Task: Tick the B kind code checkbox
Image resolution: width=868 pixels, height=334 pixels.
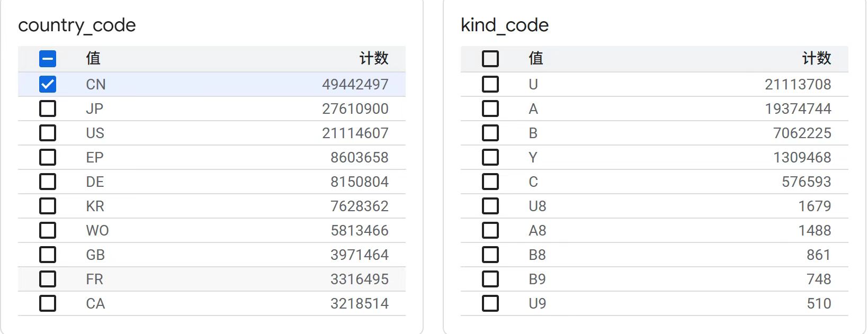Action: [x=490, y=133]
